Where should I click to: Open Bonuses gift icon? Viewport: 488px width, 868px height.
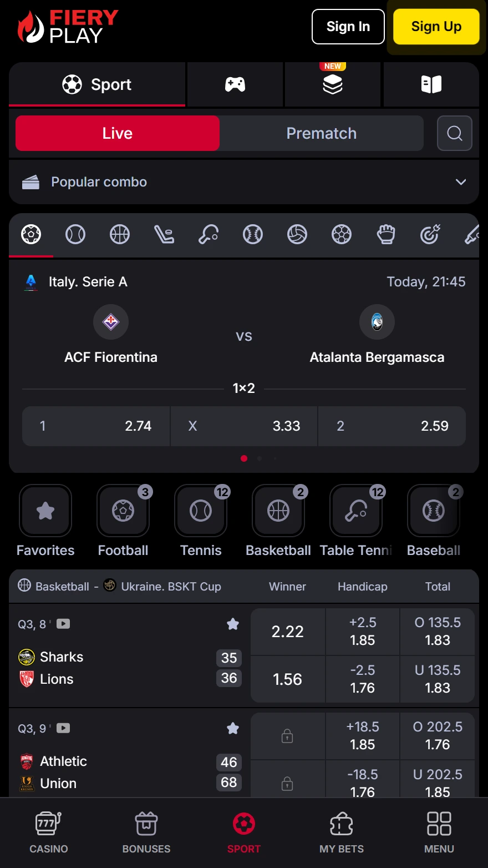coord(146,832)
